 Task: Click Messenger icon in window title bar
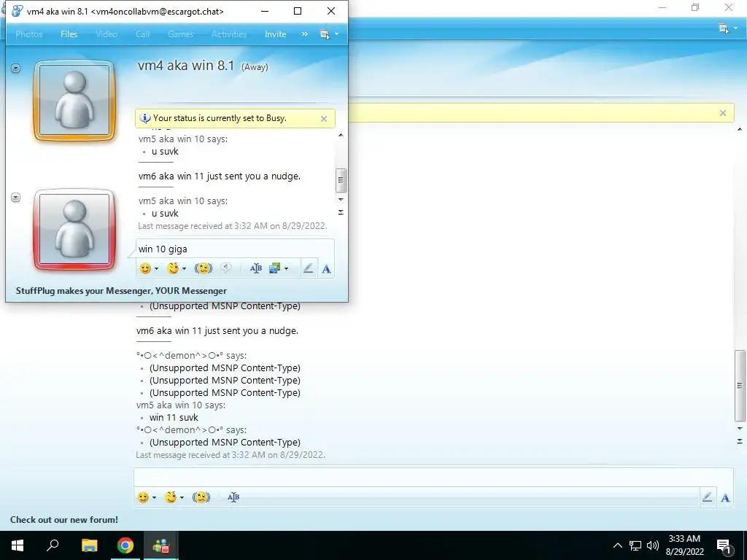(18, 11)
